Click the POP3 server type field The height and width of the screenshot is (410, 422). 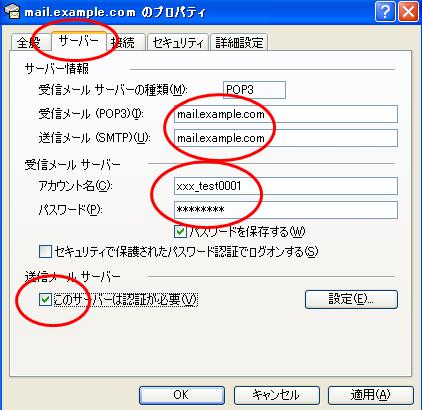(x=254, y=90)
